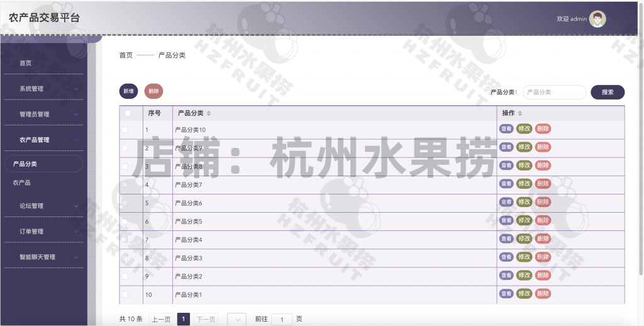Click the 序号 column header
Viewport: 644px width, 326px height.
(x=155, y=113)
